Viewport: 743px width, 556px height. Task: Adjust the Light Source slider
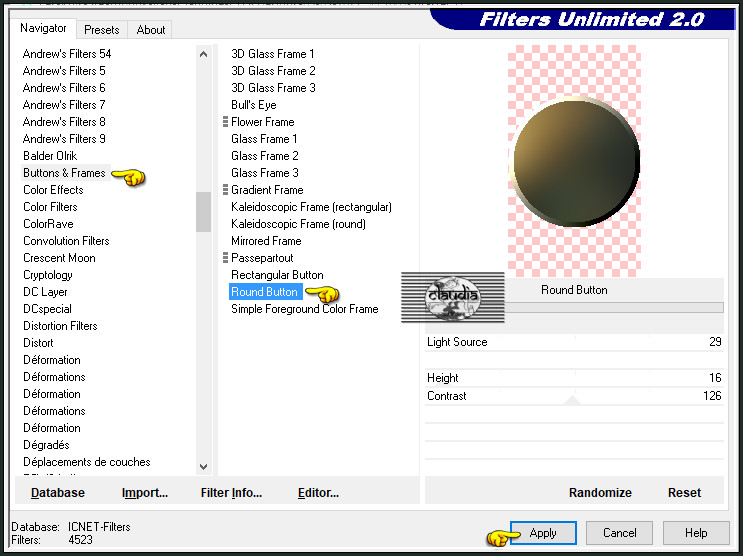point(574,342)
